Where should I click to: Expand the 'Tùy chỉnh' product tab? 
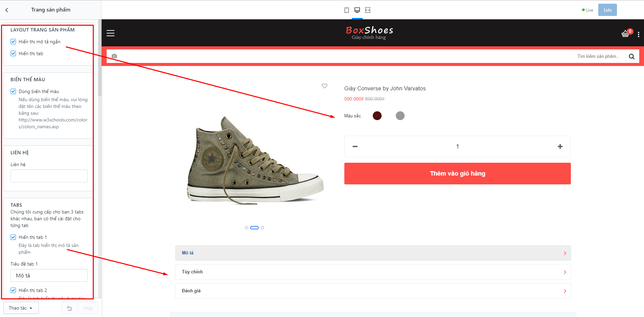point(373,272)
